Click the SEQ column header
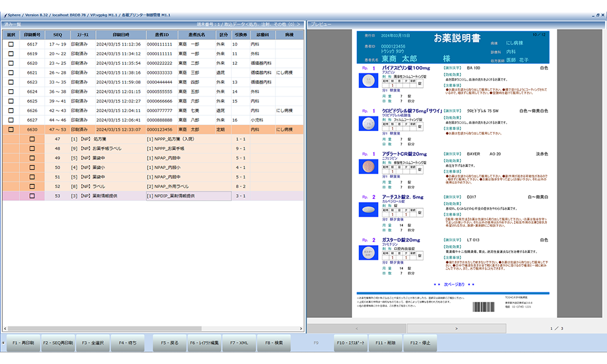Image resolution: width=607 pixels, height=364 pixels. 58,35
